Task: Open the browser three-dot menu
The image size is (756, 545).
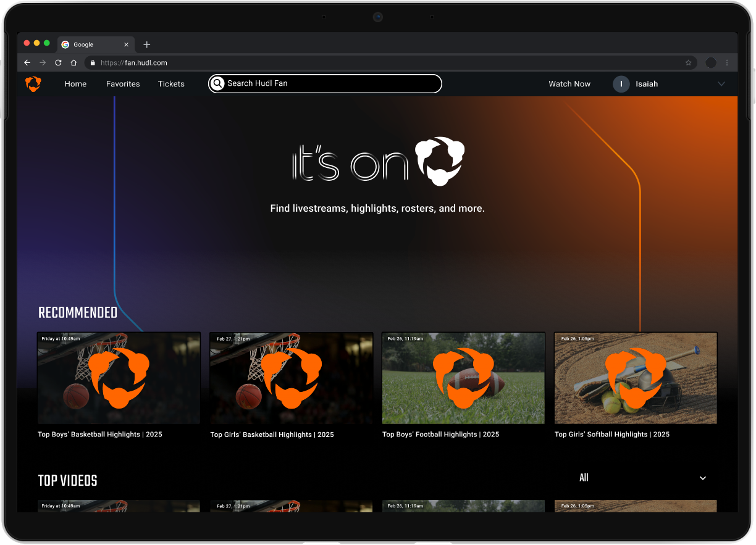Action: (727, 62)
